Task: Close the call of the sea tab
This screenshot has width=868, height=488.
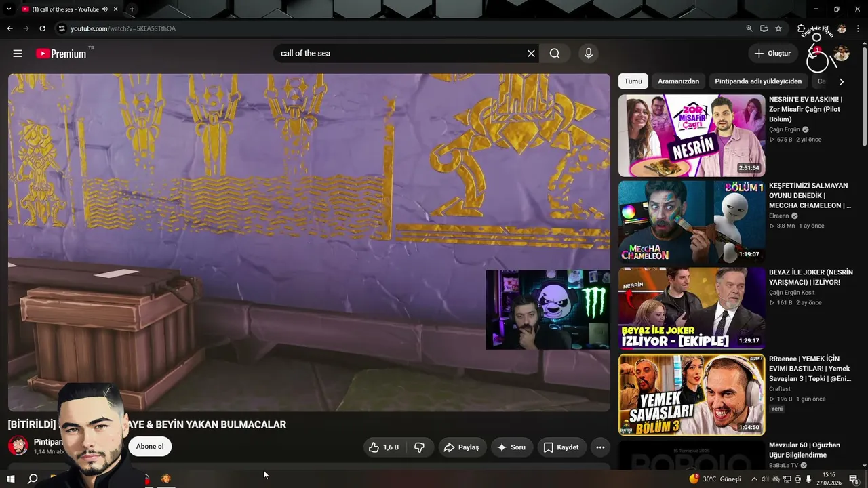Action: pyautogui.click(x=116, y=9)
